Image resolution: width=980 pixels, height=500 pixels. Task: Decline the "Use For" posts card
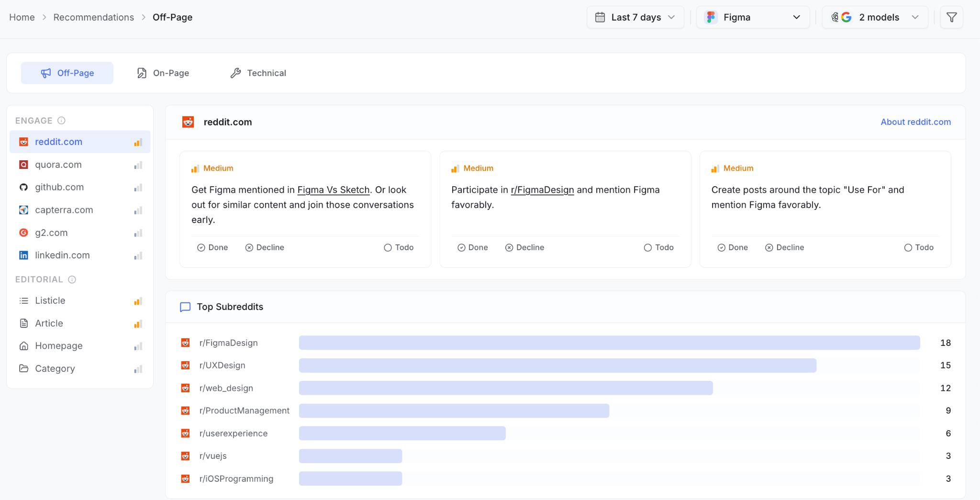785,247
